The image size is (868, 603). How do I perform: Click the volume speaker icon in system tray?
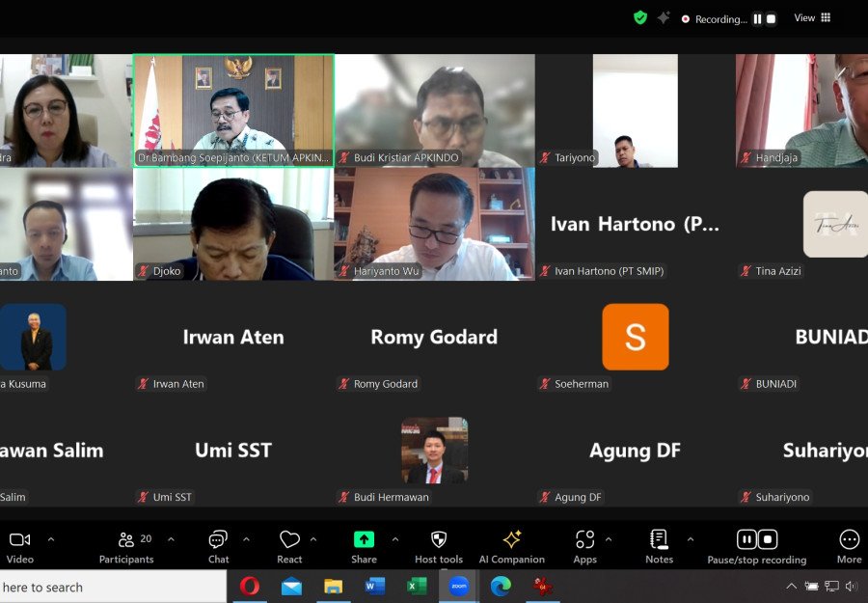click(852, 586)
